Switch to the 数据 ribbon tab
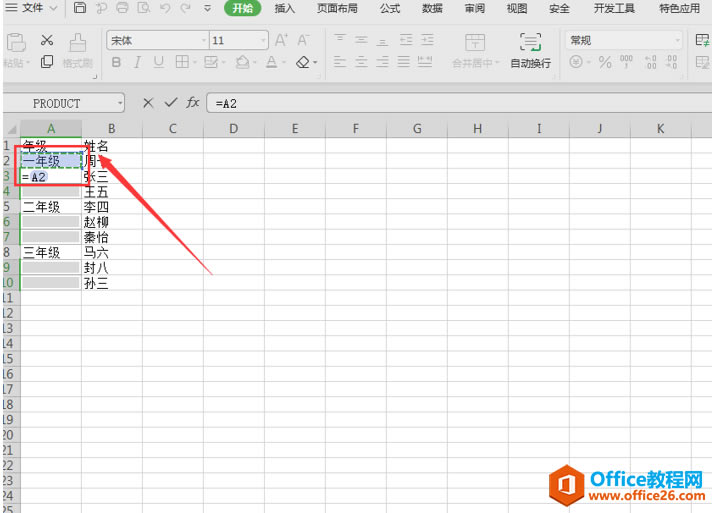Viewport: 712px width, 513px height. coord(432,8)
